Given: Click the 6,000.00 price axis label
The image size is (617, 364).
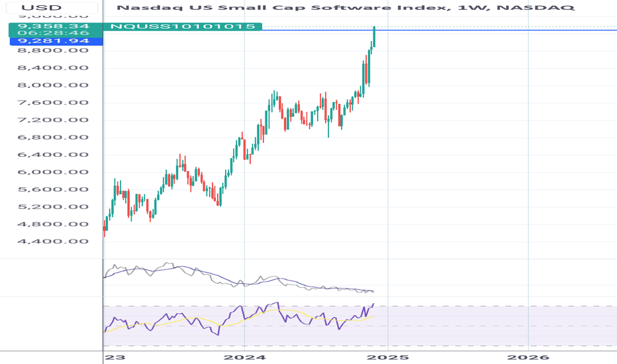Looking at the screenshot, I should (53, 172).
